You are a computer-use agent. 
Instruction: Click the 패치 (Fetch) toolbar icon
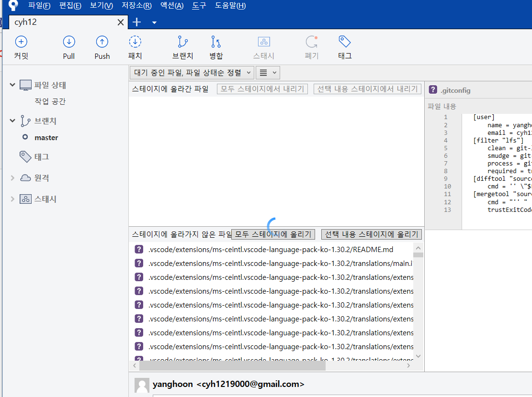[135, 47]
